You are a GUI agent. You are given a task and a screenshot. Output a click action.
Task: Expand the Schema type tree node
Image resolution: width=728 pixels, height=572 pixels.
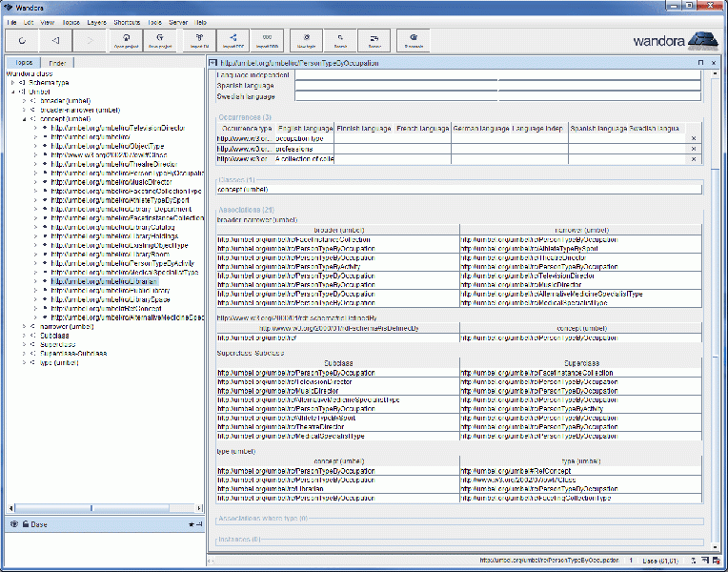click(12, 83)
